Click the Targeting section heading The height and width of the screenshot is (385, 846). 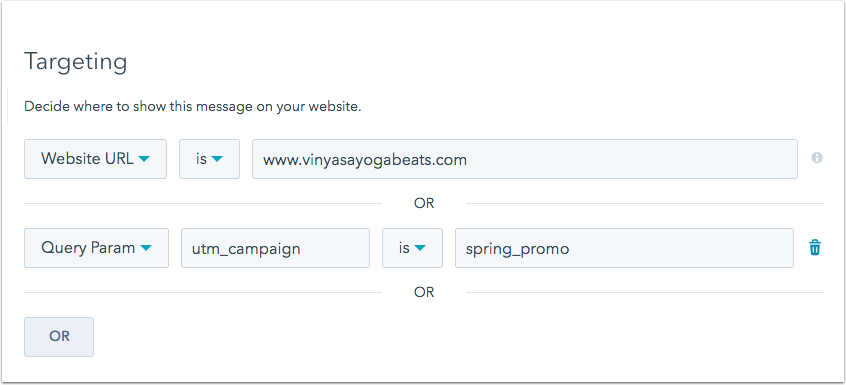76,63
